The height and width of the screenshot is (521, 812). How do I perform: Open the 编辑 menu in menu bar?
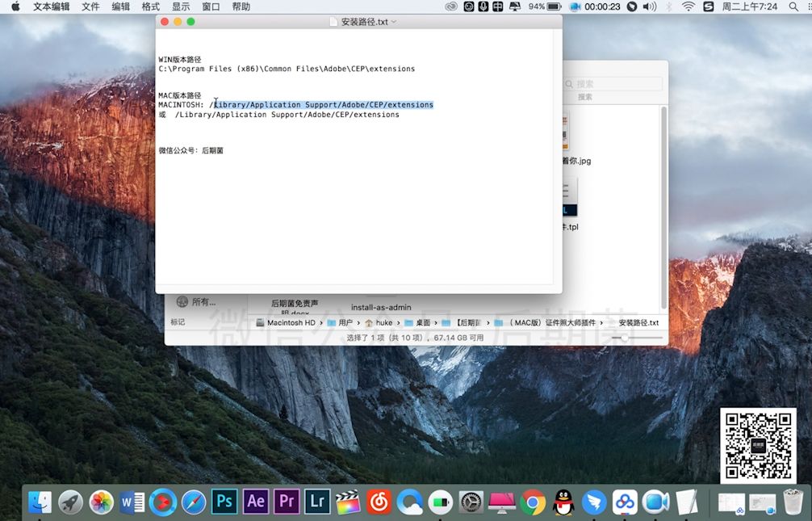[120, 6]
